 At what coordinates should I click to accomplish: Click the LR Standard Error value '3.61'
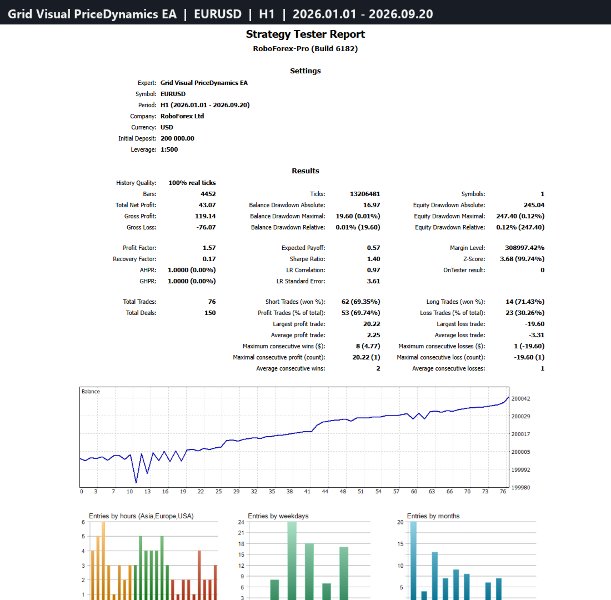point(373,281)
